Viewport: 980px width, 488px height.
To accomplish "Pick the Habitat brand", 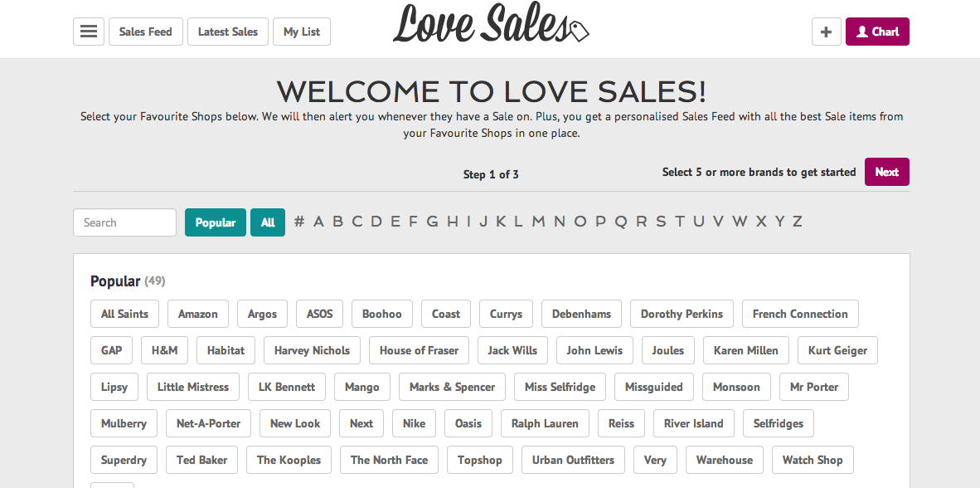I will (x=226, y=350).
